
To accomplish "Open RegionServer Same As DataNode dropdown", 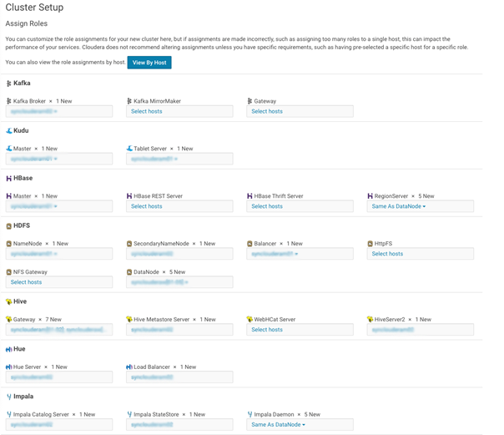I will (399, 206).
